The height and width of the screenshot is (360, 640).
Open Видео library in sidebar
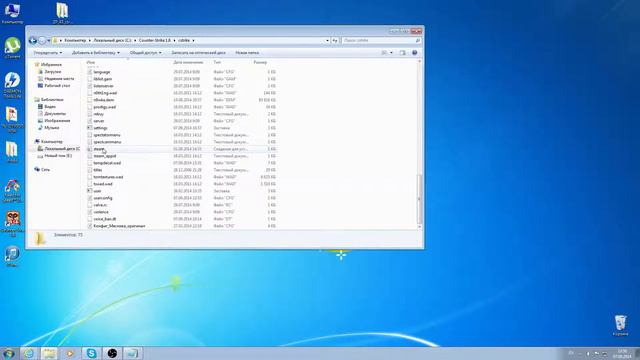(x=50, y=107)
